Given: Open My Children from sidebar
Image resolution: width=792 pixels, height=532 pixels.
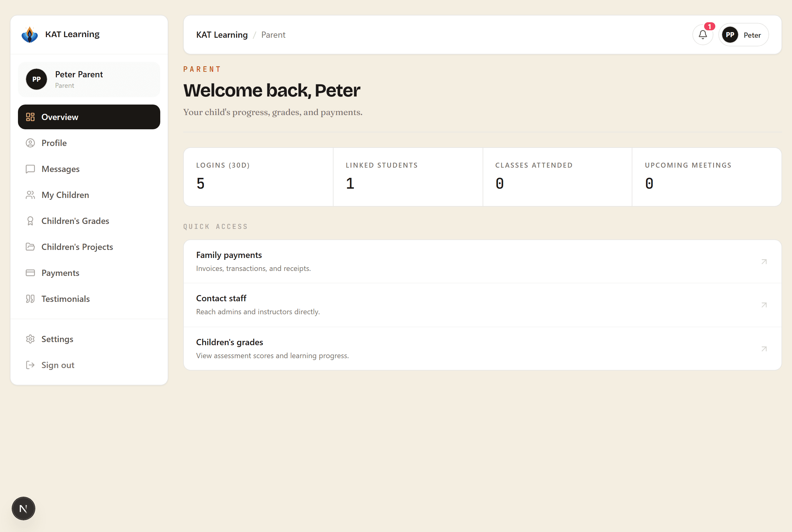Looking at the screenshot, I should (89, 195).
